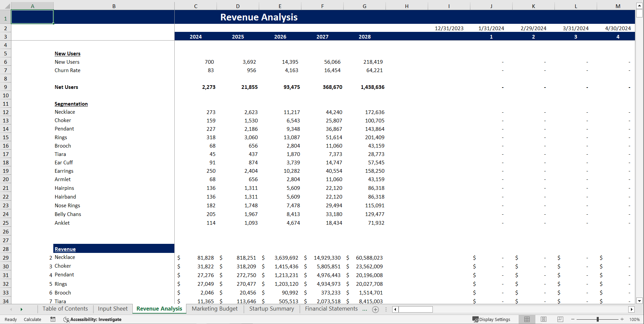Click the 12/31/2023 date cell

click(x=449, y=29)
